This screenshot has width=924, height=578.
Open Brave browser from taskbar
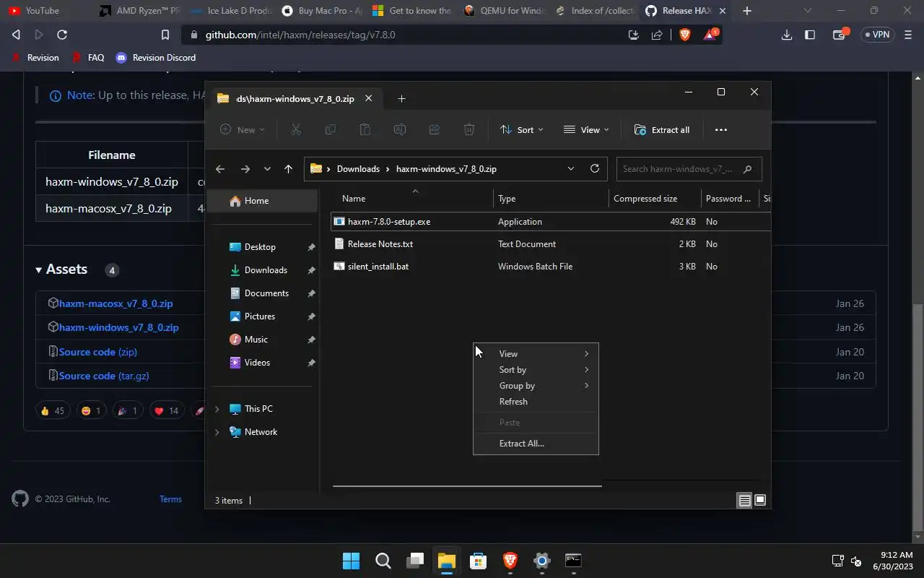tap(510, 561)
